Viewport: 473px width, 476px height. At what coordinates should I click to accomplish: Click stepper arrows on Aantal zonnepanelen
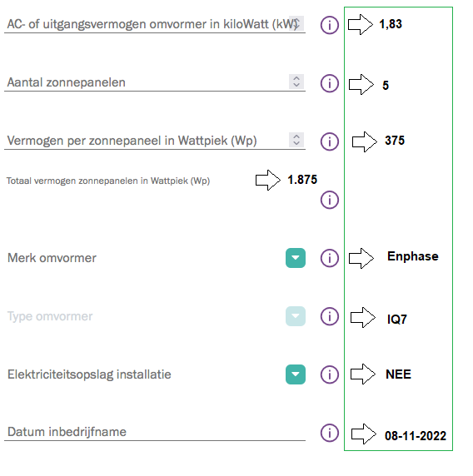296,82
